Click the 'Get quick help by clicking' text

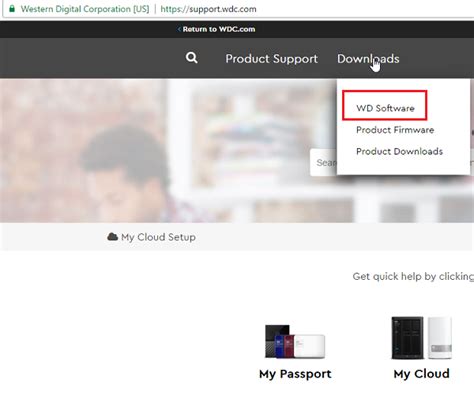point(413,276)
